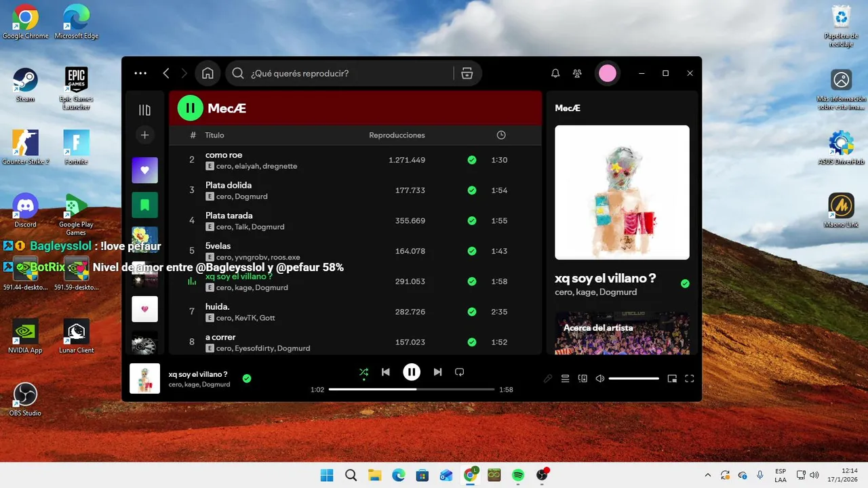Sort by Reproducciones column
Viewport: 868px width, 488px height.
(397, 136)
